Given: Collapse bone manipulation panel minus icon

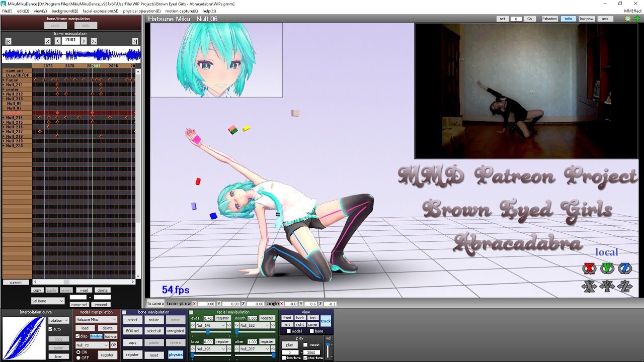Looking at the screenshot, I should (x=124, y=312).
